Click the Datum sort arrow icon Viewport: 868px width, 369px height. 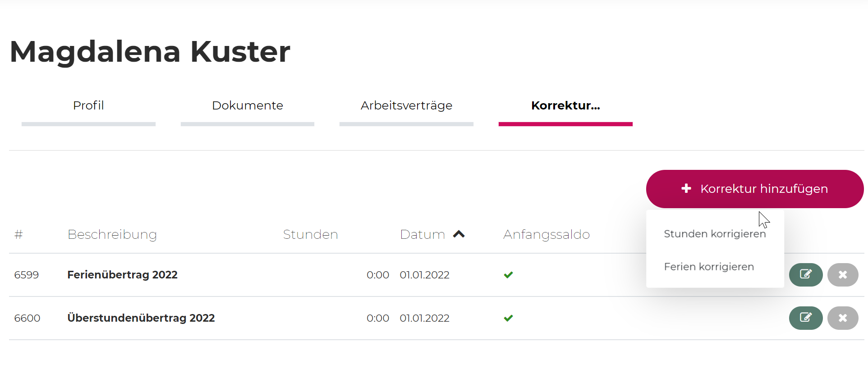pos(459,234)
